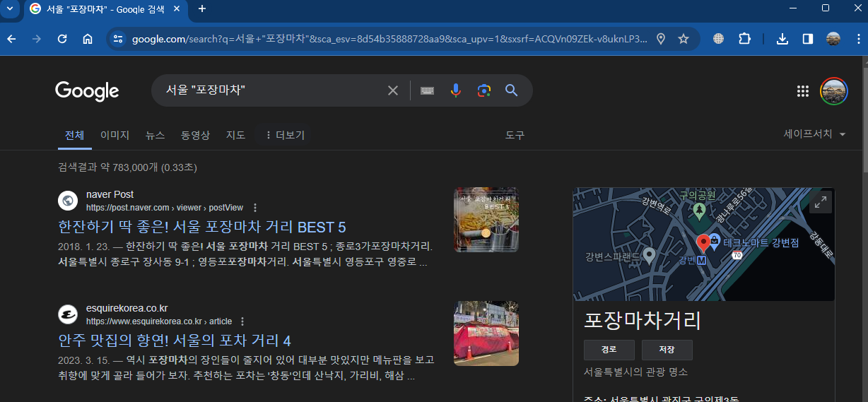Open the extensions puzzle menu
This screenshot has width=868, height=402.
(x=744, y=39)
